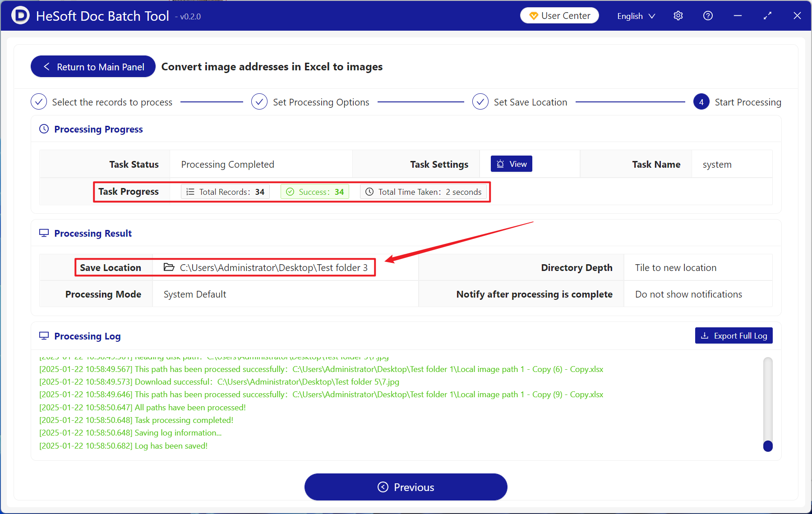Click the HeSoft app logo icon
Viewport: 812px width, 514px height.
point(20,16)
